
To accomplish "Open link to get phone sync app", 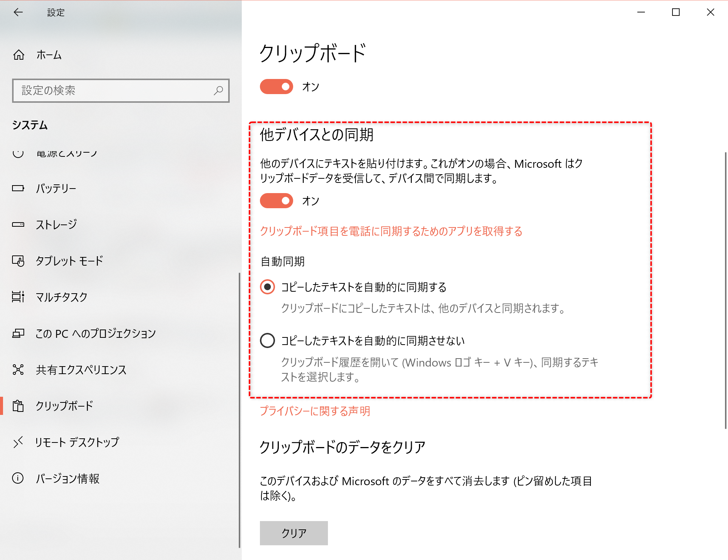I will tap(391, 231).
